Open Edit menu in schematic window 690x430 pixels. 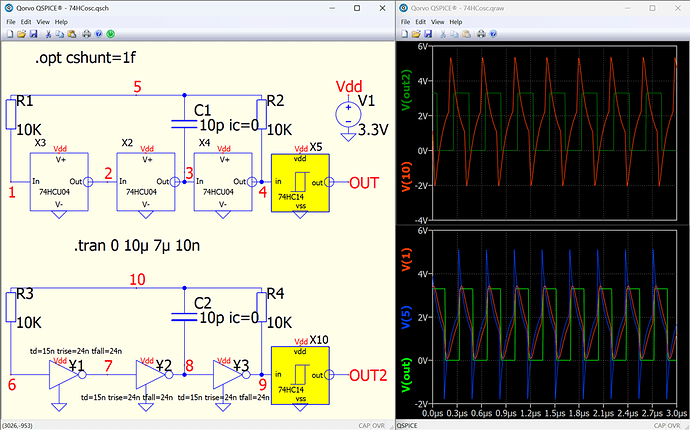coord(26,22)
